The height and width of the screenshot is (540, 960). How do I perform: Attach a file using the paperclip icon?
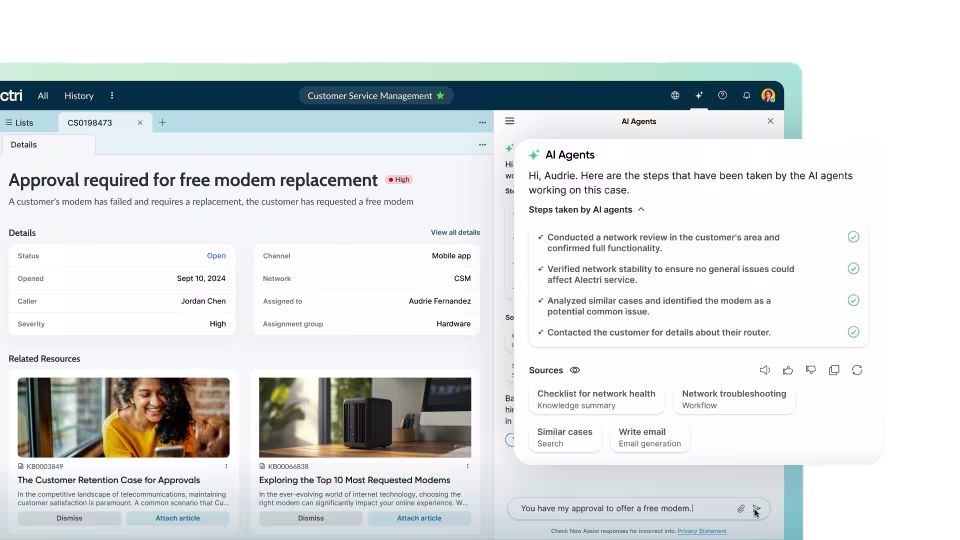click(741, 509)
